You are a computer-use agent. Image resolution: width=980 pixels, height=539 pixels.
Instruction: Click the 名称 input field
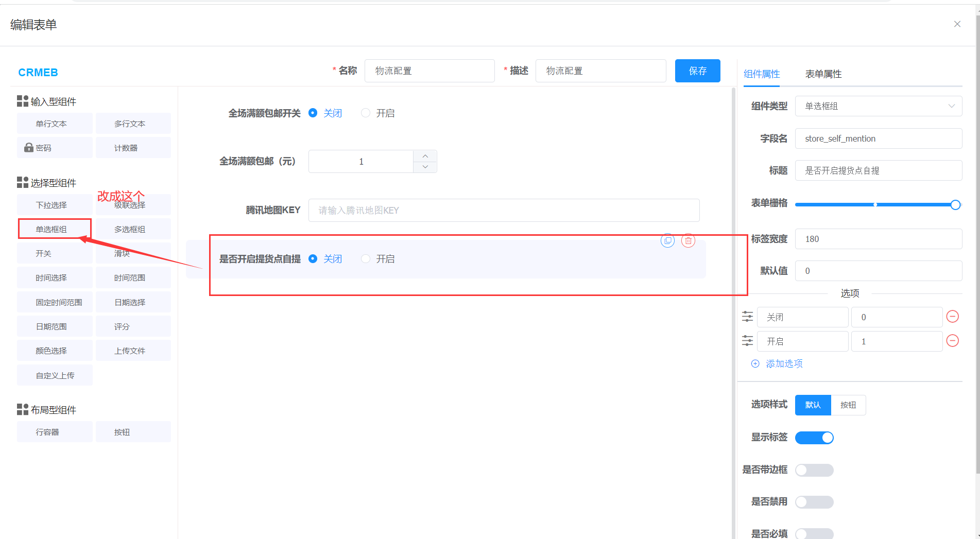tap(429, 71)
